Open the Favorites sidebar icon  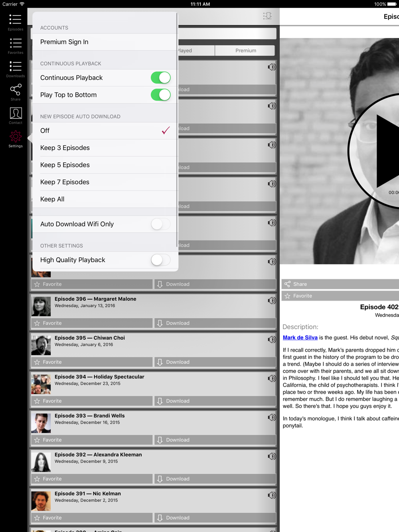coord(16,46)
